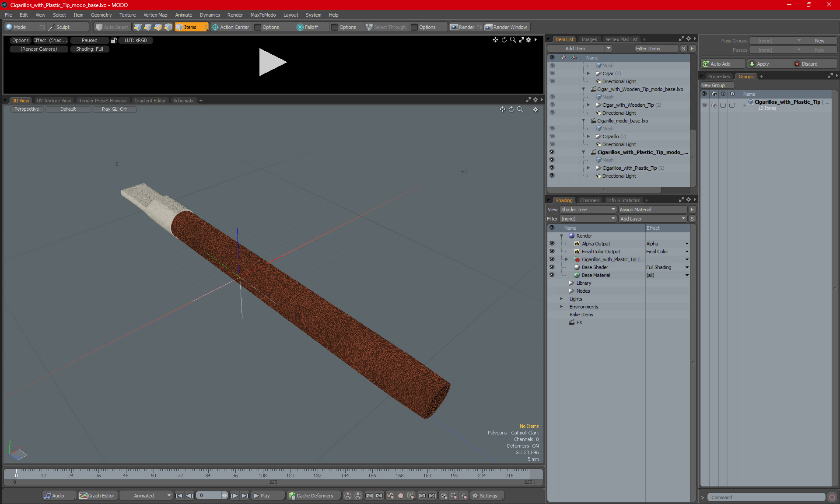The height and width of the screenshot is (504, 840).
Task: Click the Cache Deformers icon
Action: [292, 496]
